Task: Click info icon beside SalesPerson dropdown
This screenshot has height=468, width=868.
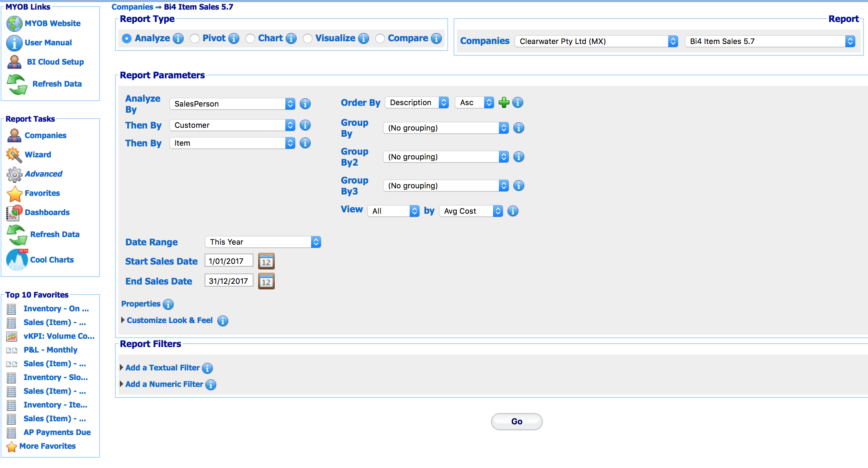Action: click(x=305, y=104)
